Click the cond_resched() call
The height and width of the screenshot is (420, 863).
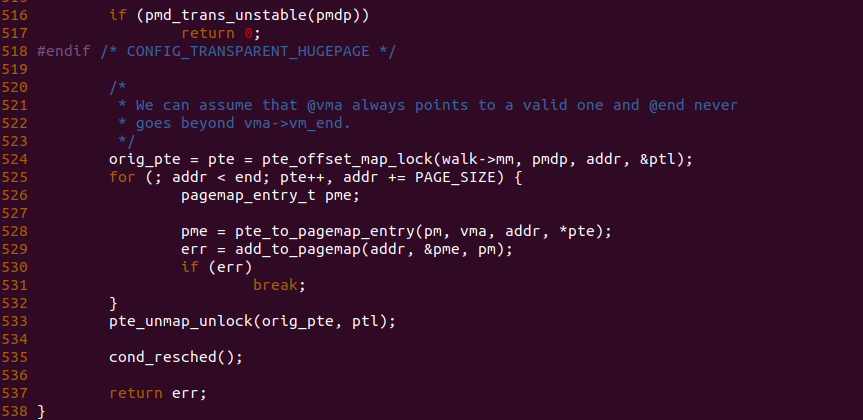176,357
